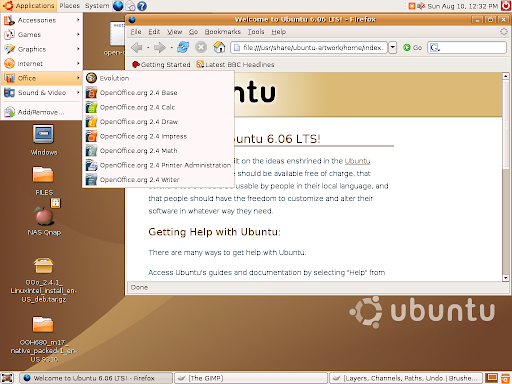Expand the Internet submenu
The height and width of the screenshot is (384, 512).
[42, 64]
